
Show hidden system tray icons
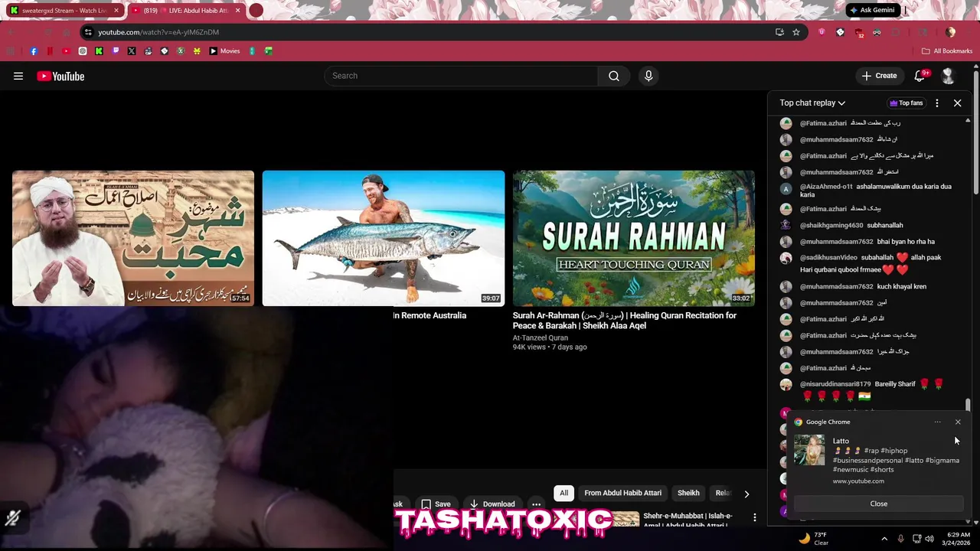click(x=884, y=539)
